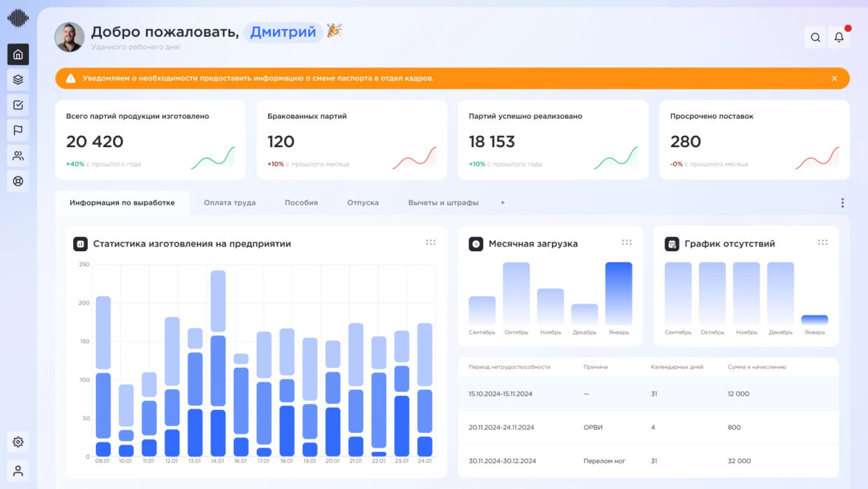Click the search magnifier icon
Image resolution: width=868 pixels, height=489 pixels.
(x=815, y=38)
